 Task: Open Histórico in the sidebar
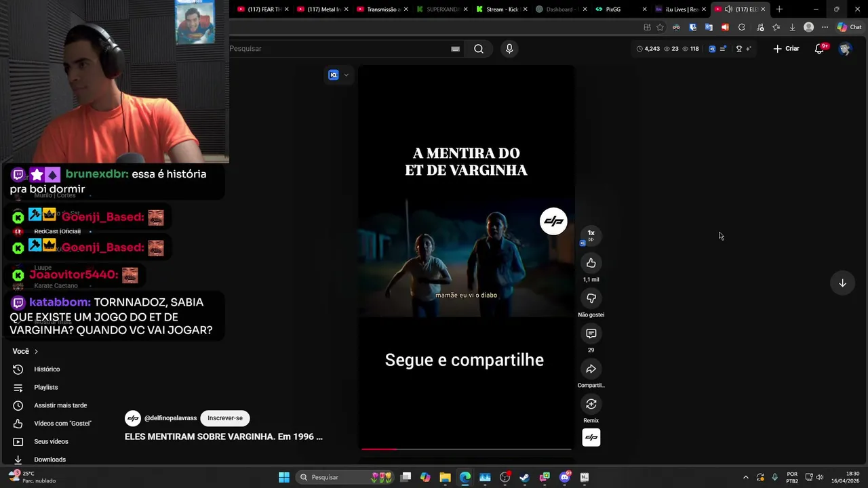tap(47, 369)
